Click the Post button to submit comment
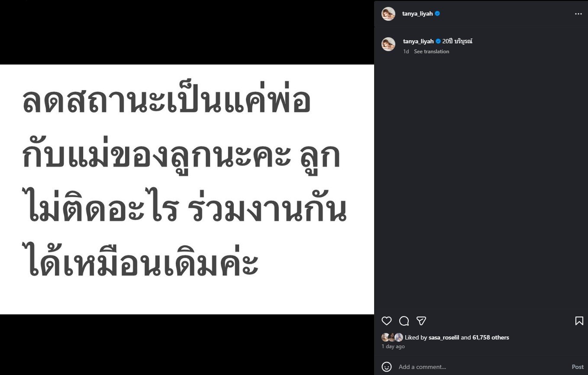 (578, 367)
